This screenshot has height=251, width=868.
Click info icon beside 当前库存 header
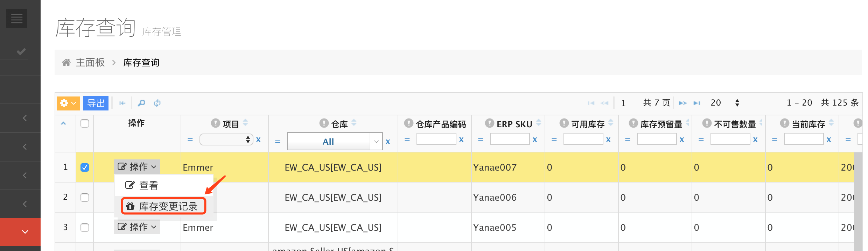tap(784, 123)
